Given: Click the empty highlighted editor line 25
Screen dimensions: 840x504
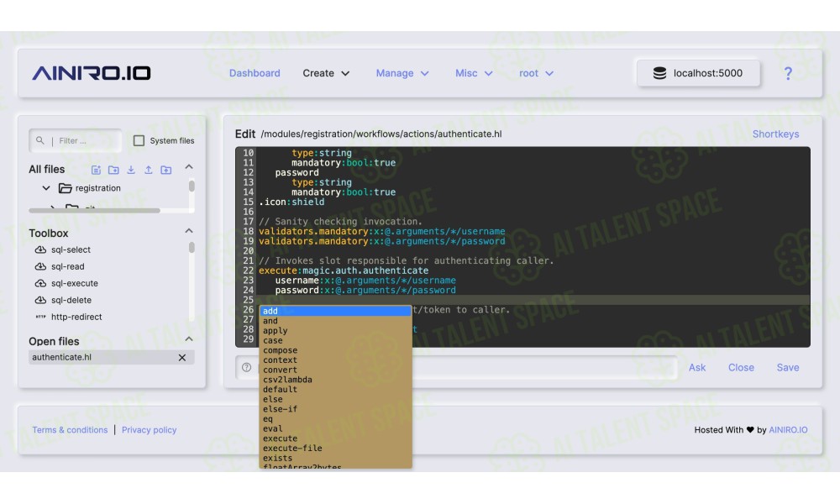Looking at the screenshot, I should pyautogui.click(x=533, y=300).
